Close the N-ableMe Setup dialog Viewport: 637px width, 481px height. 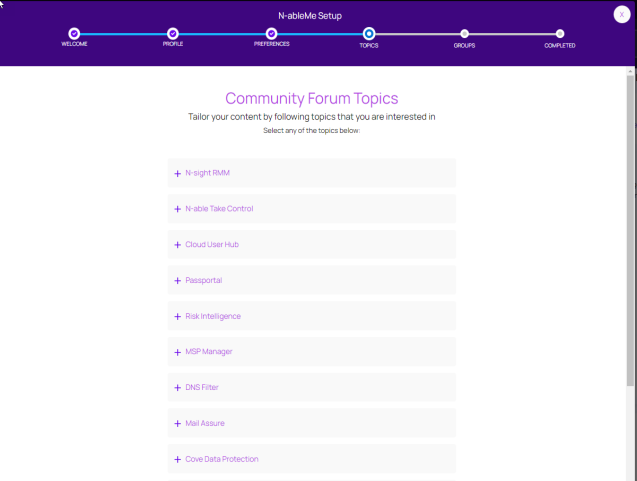[622, 14]
